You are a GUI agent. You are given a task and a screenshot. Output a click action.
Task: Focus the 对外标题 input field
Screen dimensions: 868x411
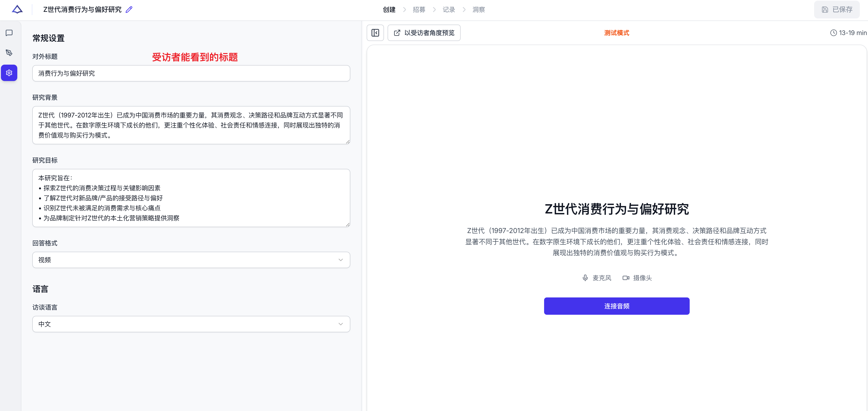(x=191, y=73)
